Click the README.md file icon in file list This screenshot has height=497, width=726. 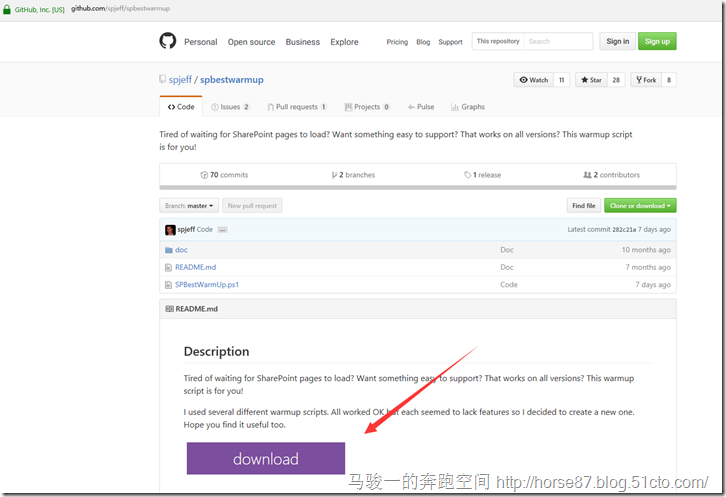click(x=169, y=267)
